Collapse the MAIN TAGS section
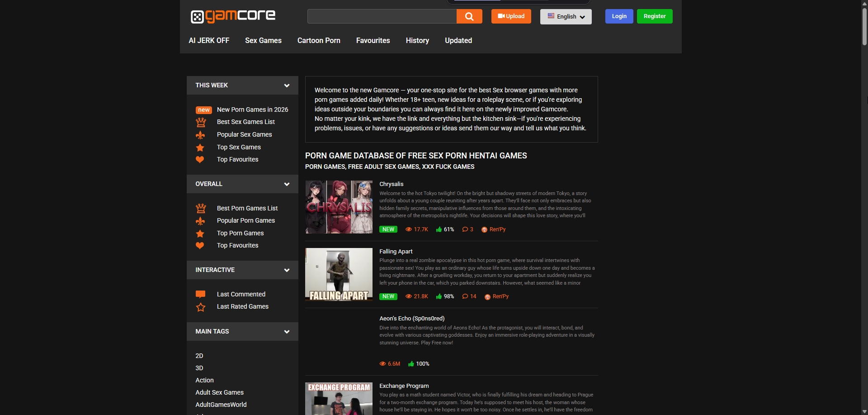The image size is (868, 415). tap(287, 331)
